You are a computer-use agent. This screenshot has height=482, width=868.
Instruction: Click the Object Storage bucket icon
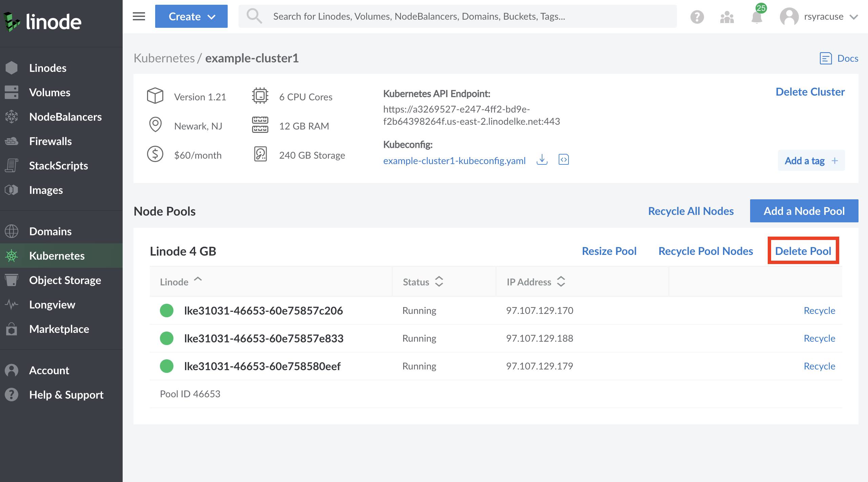point(12,280)
